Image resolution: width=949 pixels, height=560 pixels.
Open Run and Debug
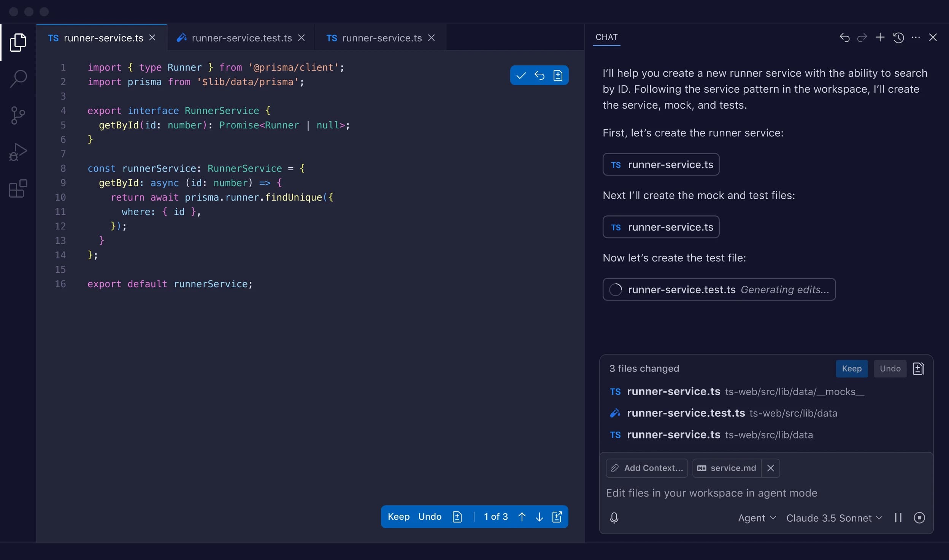pos(18,152)
